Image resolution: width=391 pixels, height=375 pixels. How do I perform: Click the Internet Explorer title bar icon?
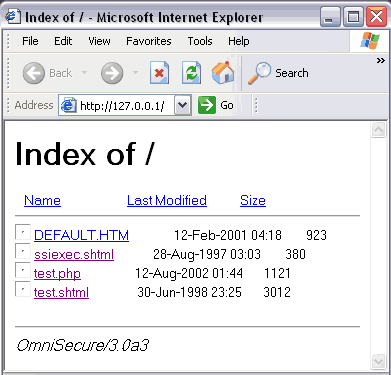13,16
